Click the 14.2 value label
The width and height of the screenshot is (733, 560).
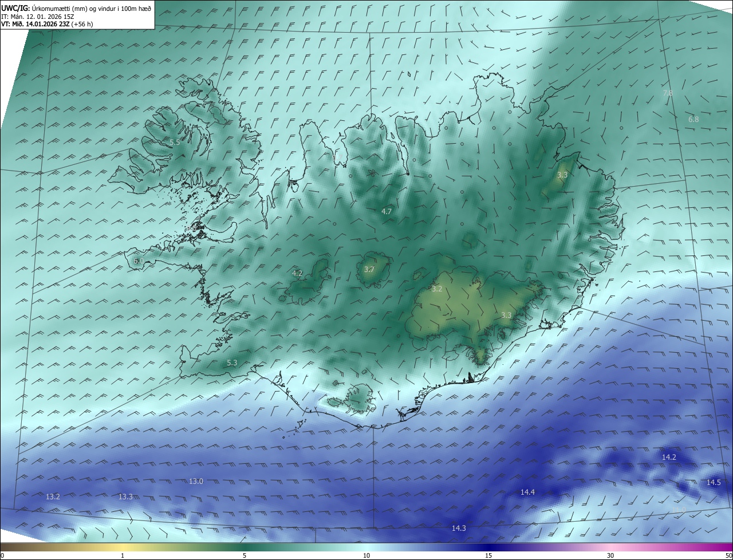669,457
